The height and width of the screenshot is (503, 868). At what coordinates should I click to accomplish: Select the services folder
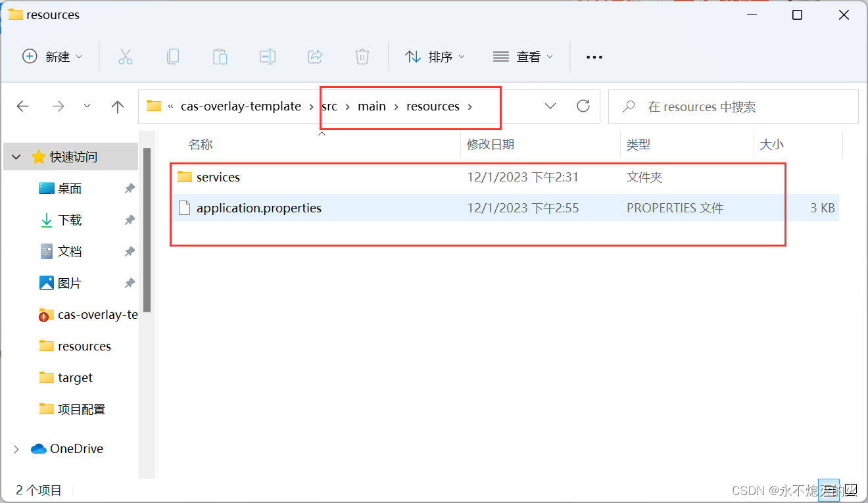click(x=504, y=177)
